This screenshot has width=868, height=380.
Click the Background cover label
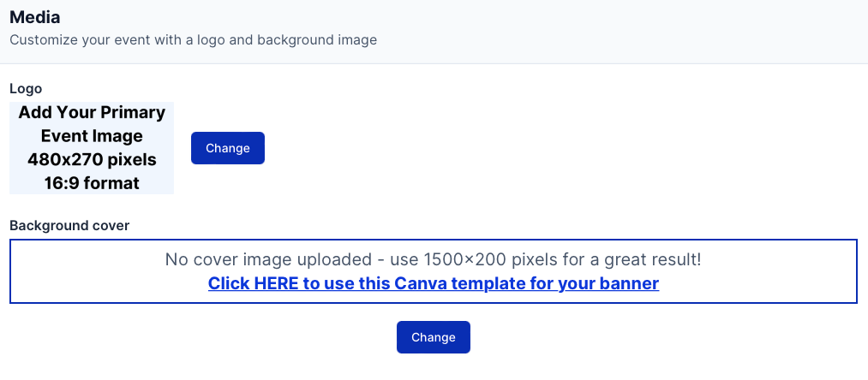point(69,225)
